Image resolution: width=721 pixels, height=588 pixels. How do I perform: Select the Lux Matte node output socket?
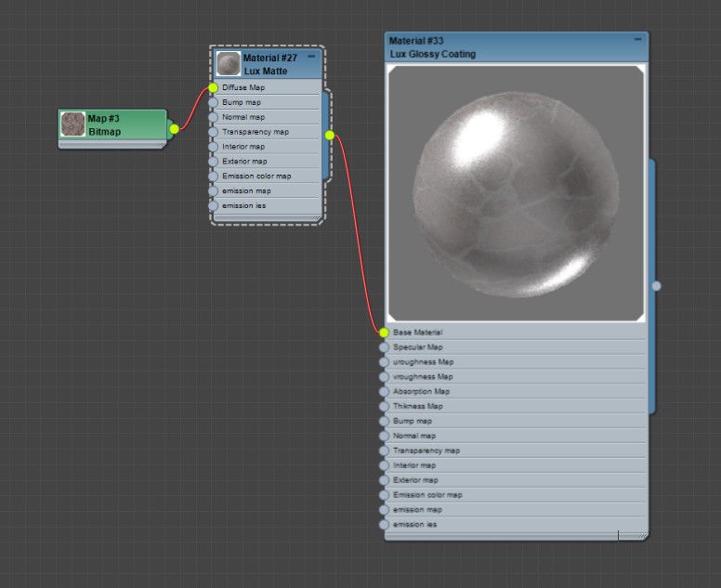point(330,135)
